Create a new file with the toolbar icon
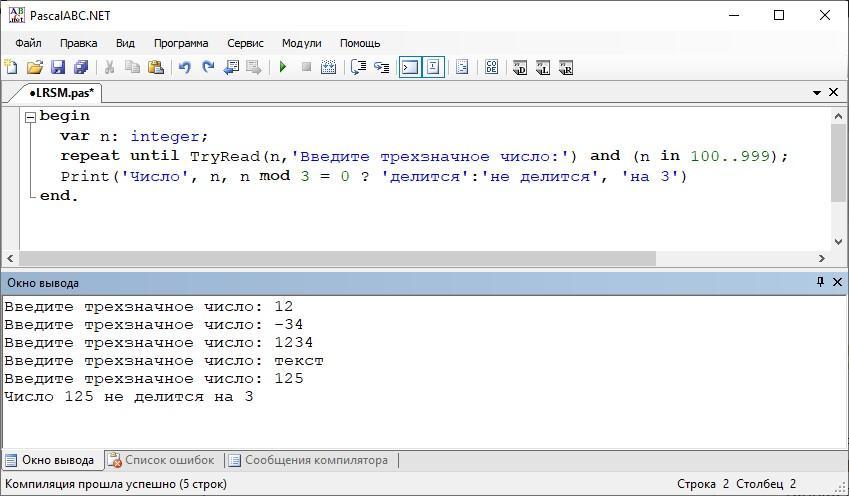849x496 pixels. click(11, 67)
